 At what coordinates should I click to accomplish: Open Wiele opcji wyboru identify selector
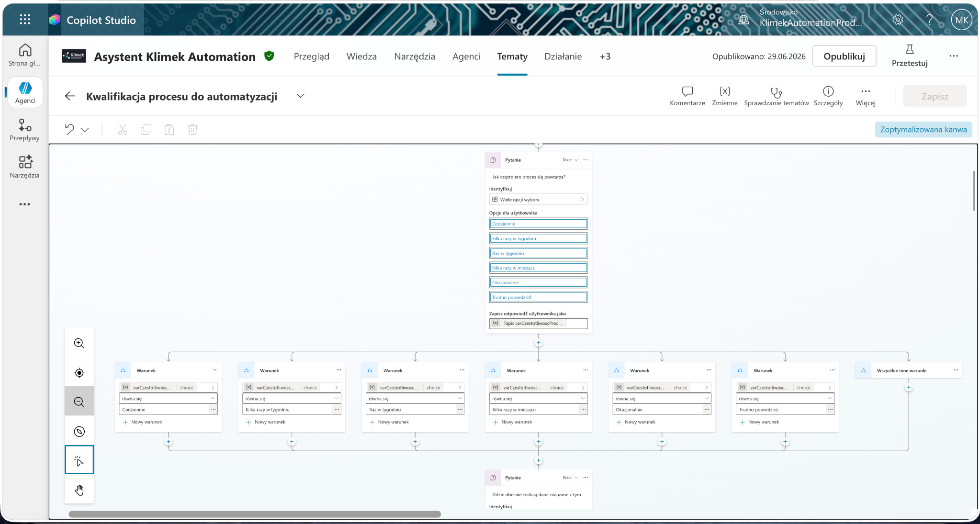pos(538,200)
